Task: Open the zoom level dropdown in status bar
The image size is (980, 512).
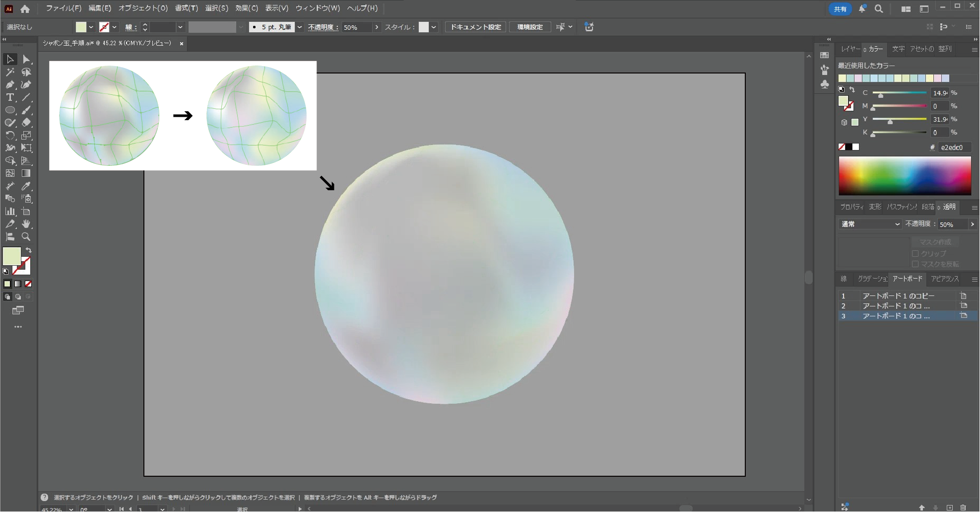Action: pos(71,509)
